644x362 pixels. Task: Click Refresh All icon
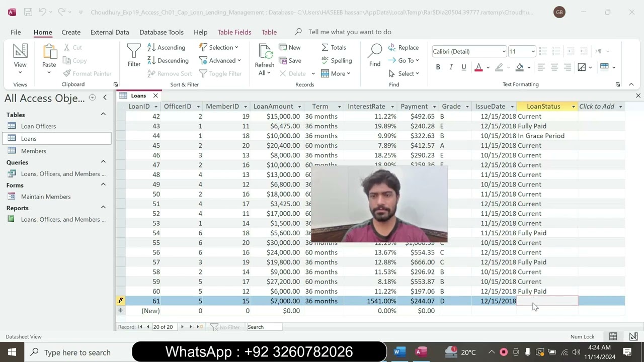tap(264, 59)
